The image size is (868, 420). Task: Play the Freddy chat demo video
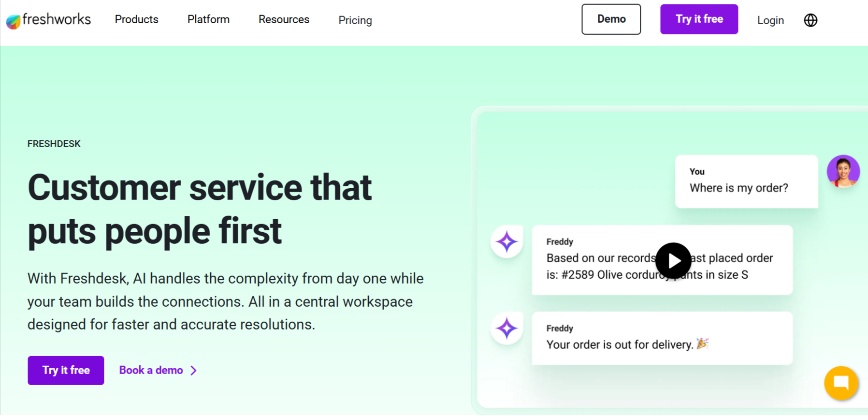click(x=673, y=261)
